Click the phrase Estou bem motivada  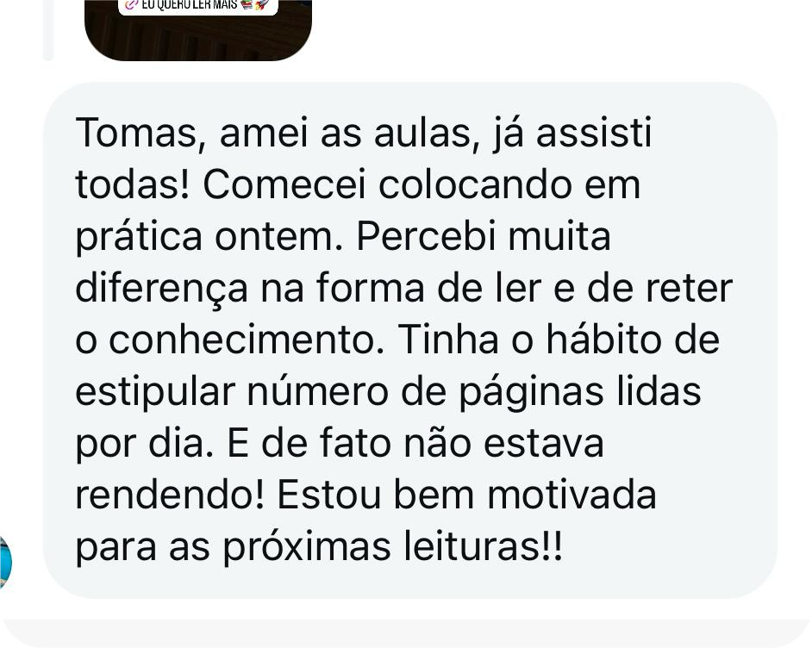coord(466,495)
